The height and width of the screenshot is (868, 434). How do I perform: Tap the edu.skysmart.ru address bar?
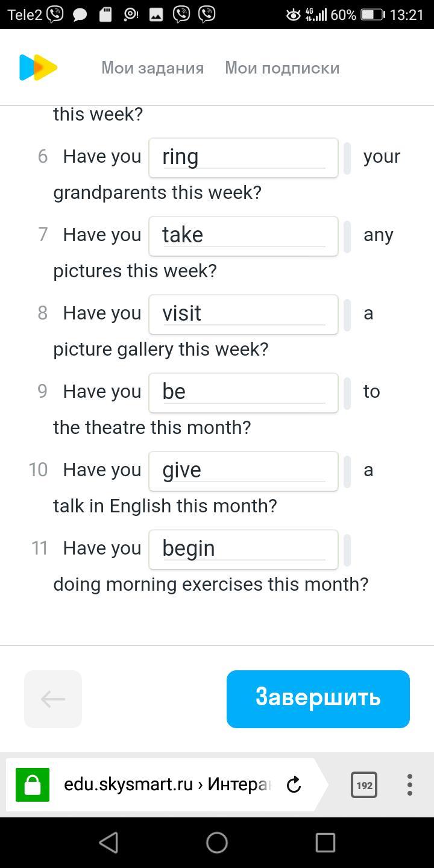(166, 785)
